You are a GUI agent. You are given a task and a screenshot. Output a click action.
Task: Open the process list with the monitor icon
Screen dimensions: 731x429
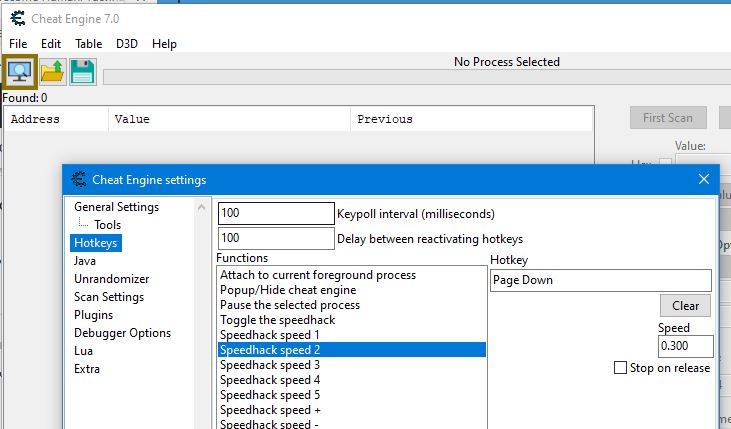[20, 72]
